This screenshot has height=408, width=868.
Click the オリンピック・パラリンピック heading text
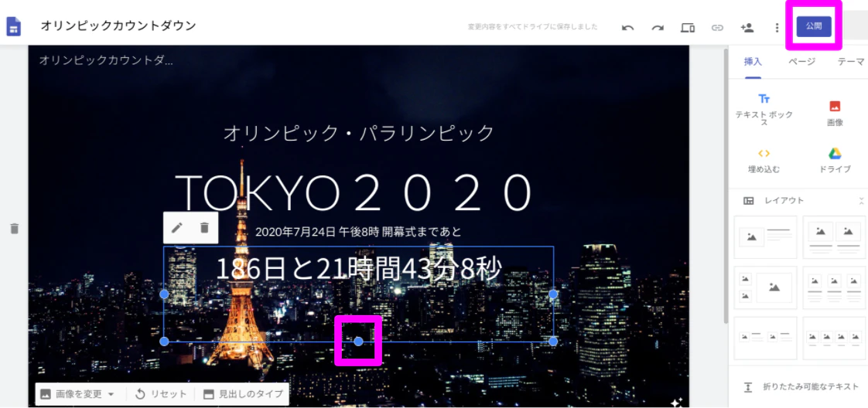pyautogui.click(x=359, y=133)
